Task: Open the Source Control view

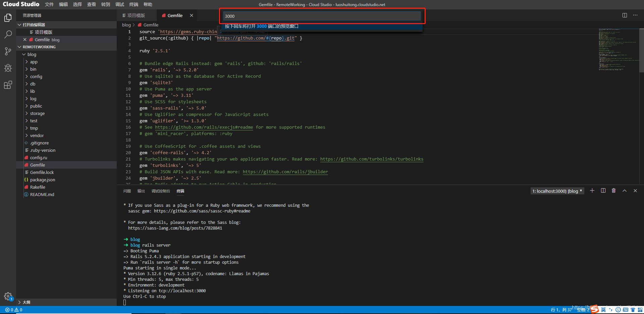Action: (8, 51)
